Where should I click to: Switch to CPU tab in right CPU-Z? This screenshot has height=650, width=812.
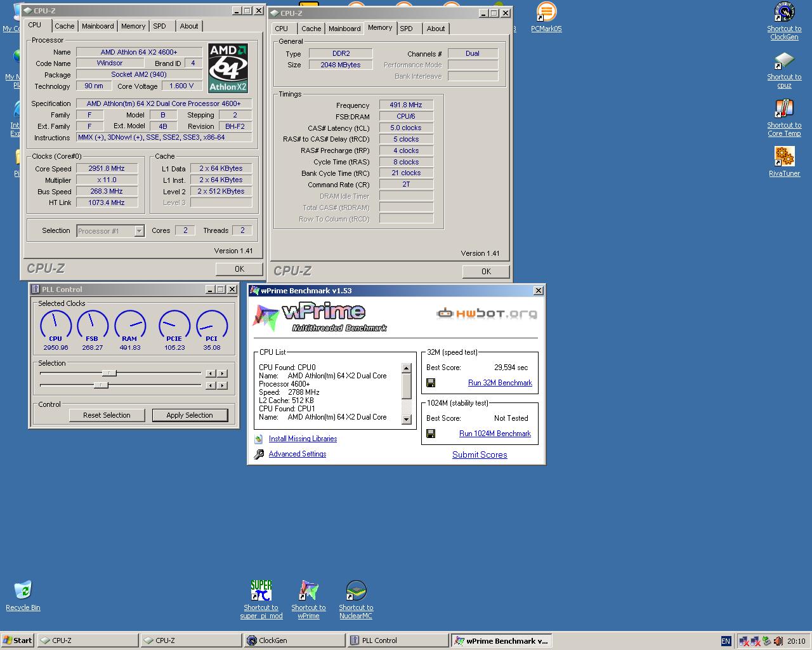coord(282,29)
